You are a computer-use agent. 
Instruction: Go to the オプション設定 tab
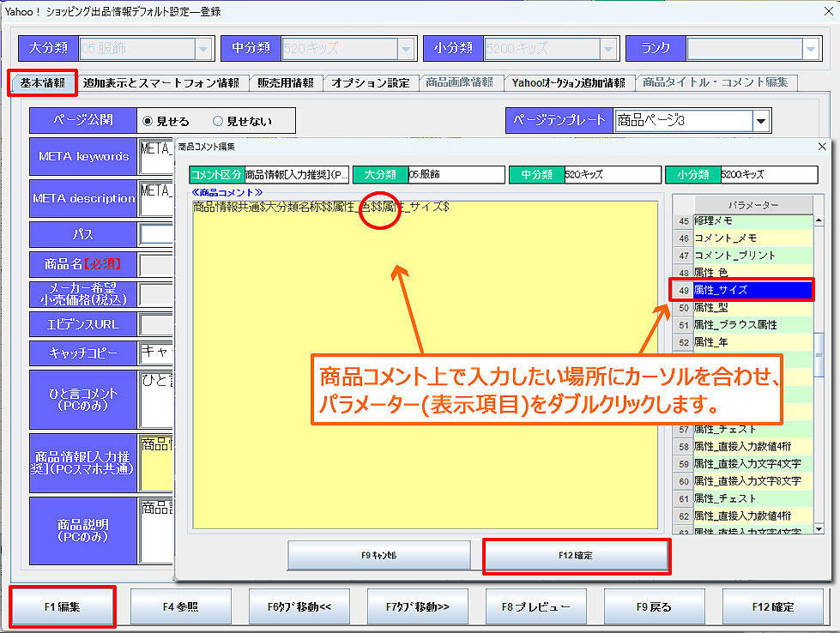(371, 83)
